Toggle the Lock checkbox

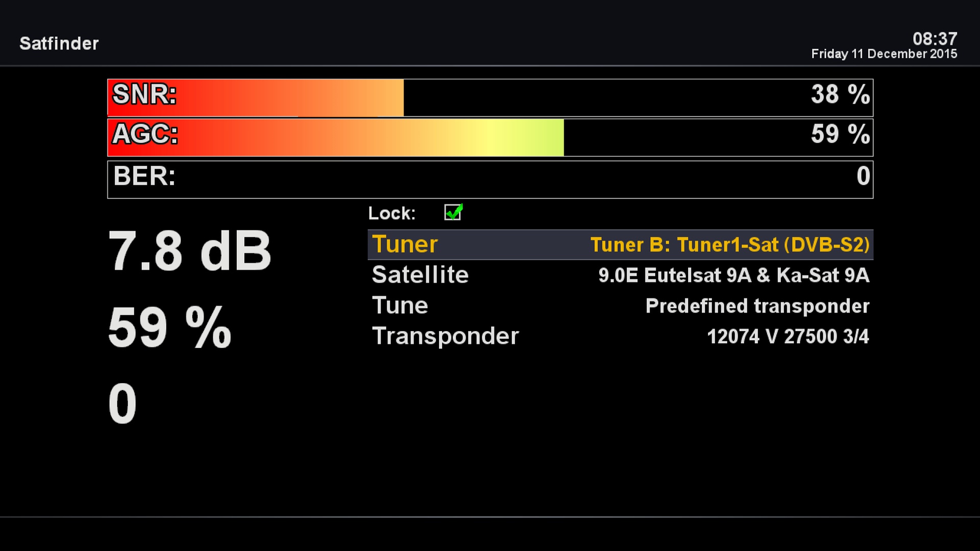(x=453, y=212)
